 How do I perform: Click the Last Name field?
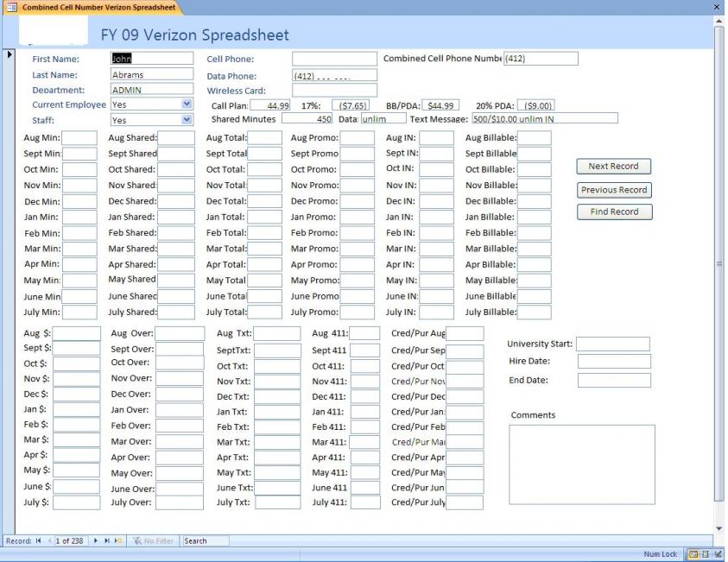(x=152, y=74)
